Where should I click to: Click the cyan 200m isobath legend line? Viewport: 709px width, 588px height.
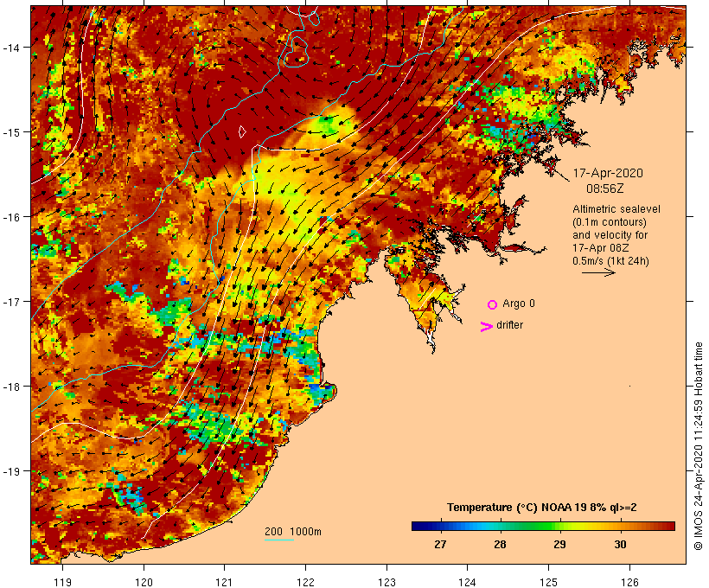point(279,540)
